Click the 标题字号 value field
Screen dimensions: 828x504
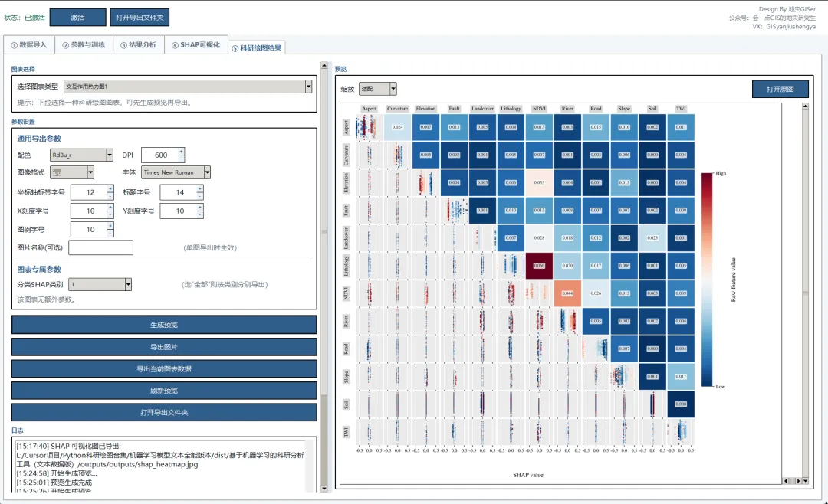(179, 192)
